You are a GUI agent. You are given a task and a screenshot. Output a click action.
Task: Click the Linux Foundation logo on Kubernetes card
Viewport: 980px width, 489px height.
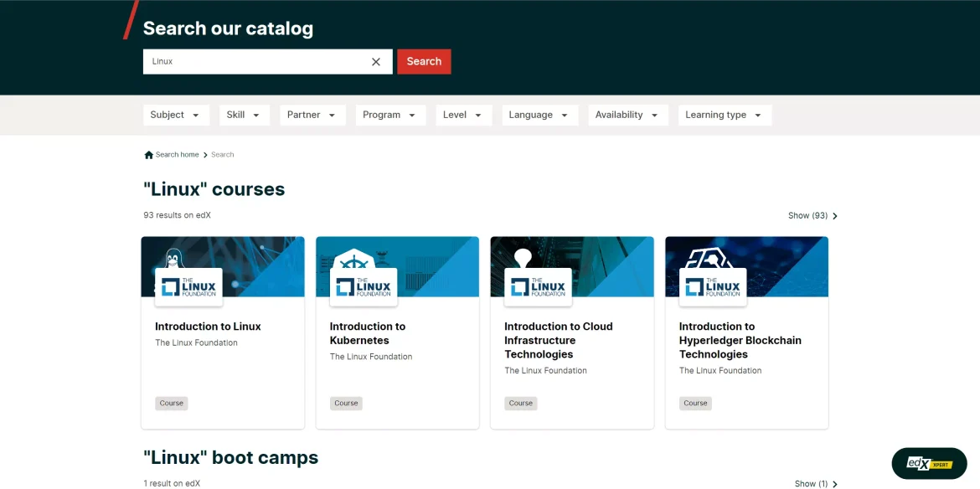click(364, 287)
